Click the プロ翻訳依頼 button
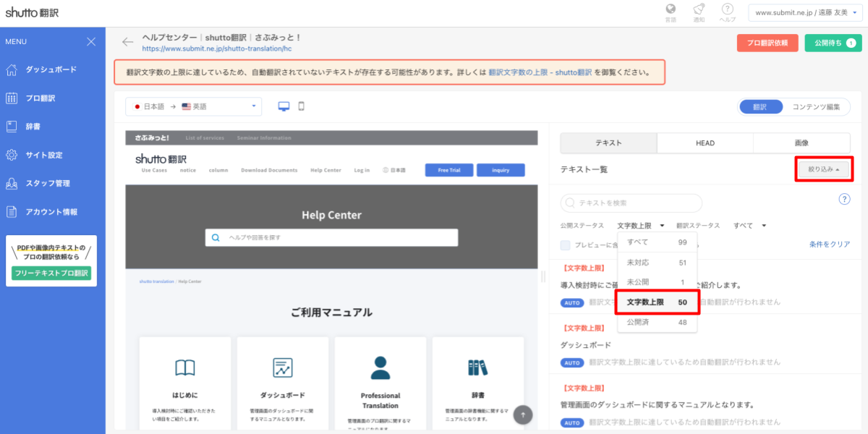Image resolution: width=868 pixels, height=434 pixels. 767,43
